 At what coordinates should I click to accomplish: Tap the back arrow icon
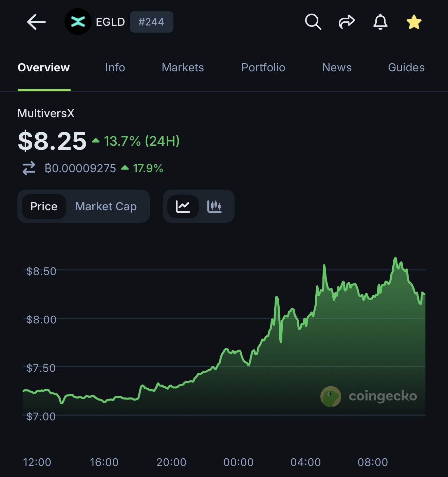(36, 22)
